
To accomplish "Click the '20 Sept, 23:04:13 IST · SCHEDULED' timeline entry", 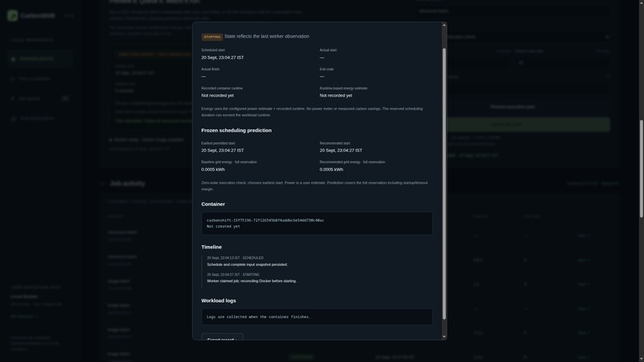I will [x=235, y=258].
